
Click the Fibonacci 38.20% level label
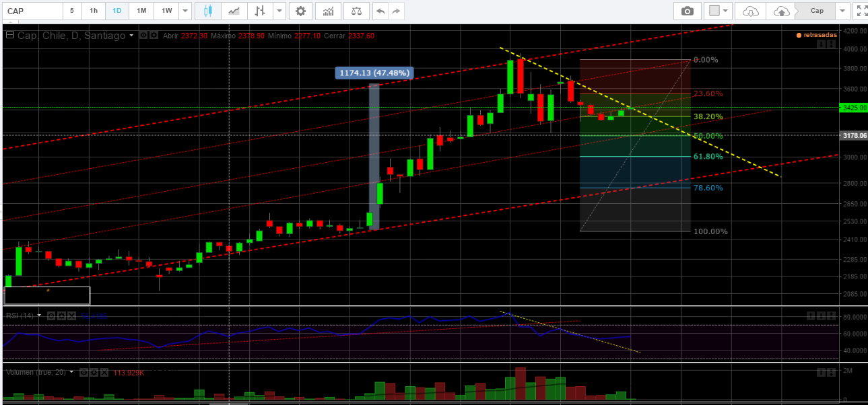[x=708, y=116]
